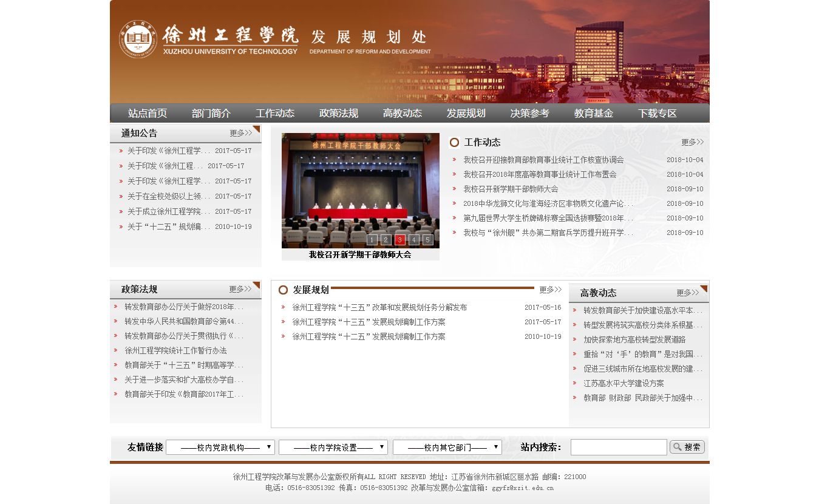This screenshot has width=819, height=504.
Task: Click the 搜索 magnifier search button
Action: click(687, 447)
